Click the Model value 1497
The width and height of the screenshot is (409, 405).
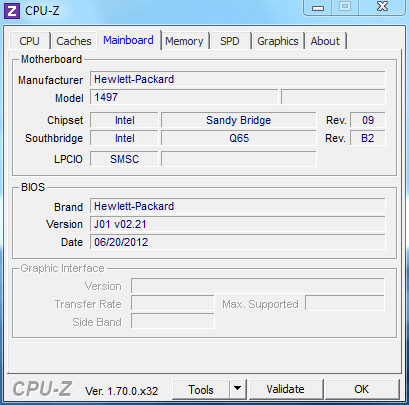click(184, 97)
